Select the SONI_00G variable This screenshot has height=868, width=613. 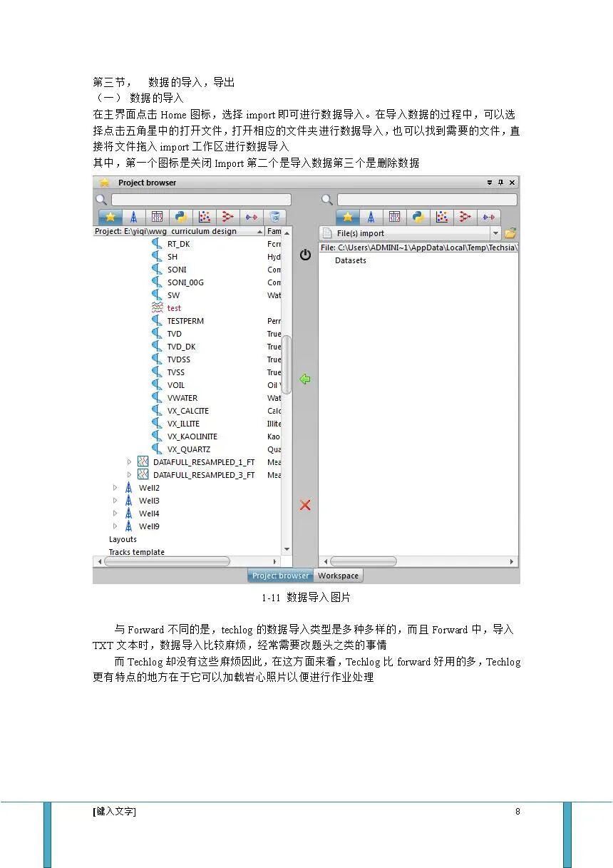pyautogui.click(x=185, y=282)
